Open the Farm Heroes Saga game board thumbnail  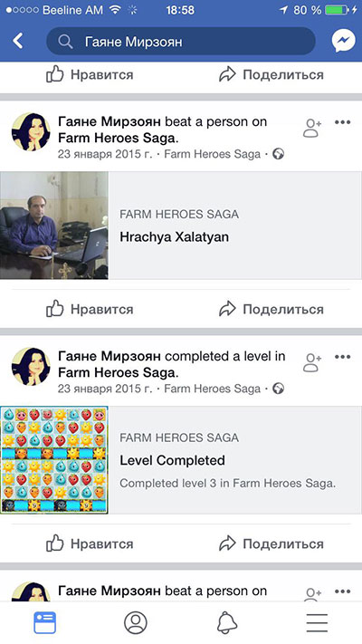[x=54, y=460]
